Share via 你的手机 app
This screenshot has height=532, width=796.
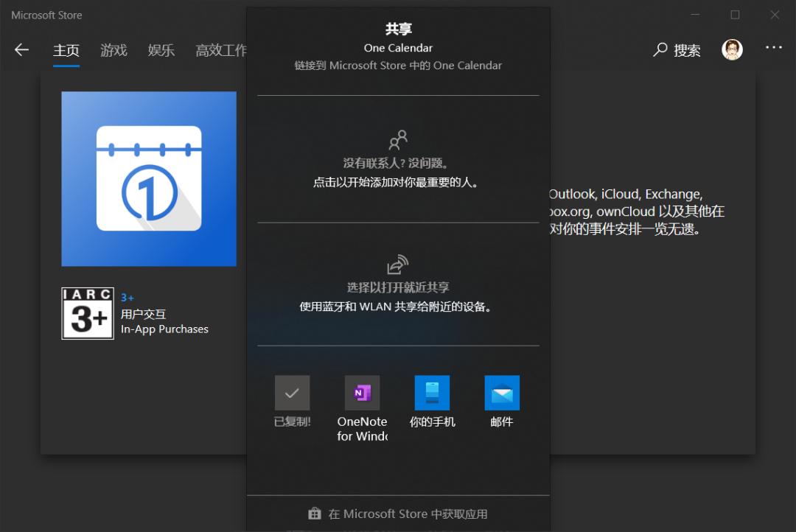coord(432,393)
